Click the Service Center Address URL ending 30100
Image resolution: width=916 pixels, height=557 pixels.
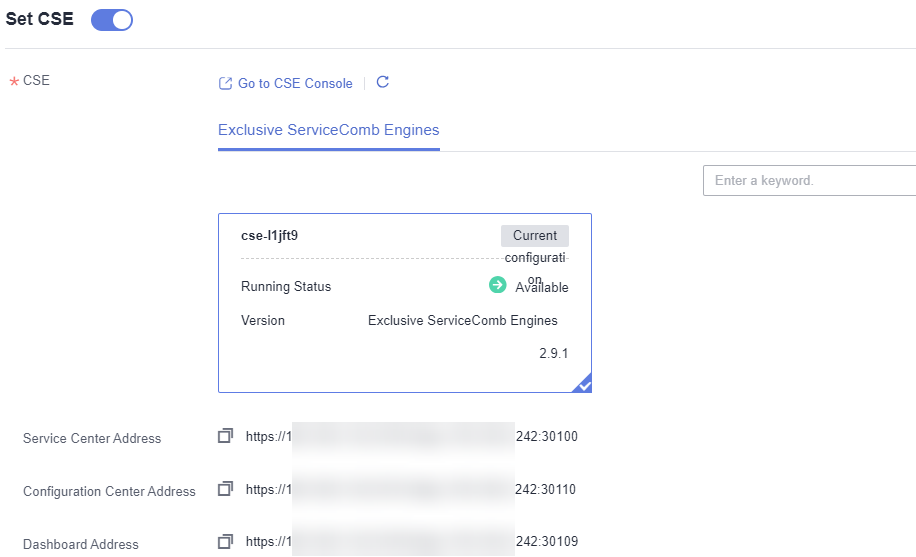(x=412, y=437)
